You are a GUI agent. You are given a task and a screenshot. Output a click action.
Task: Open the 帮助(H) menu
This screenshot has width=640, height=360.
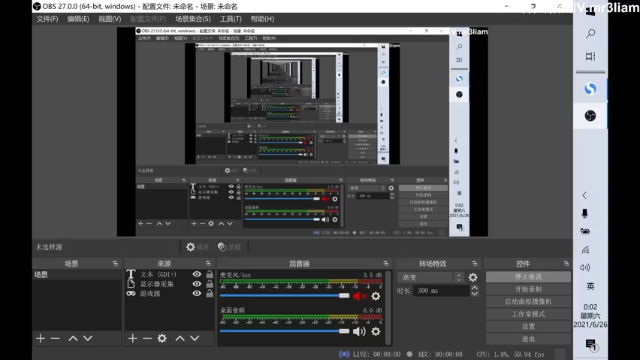pos(262,19)
